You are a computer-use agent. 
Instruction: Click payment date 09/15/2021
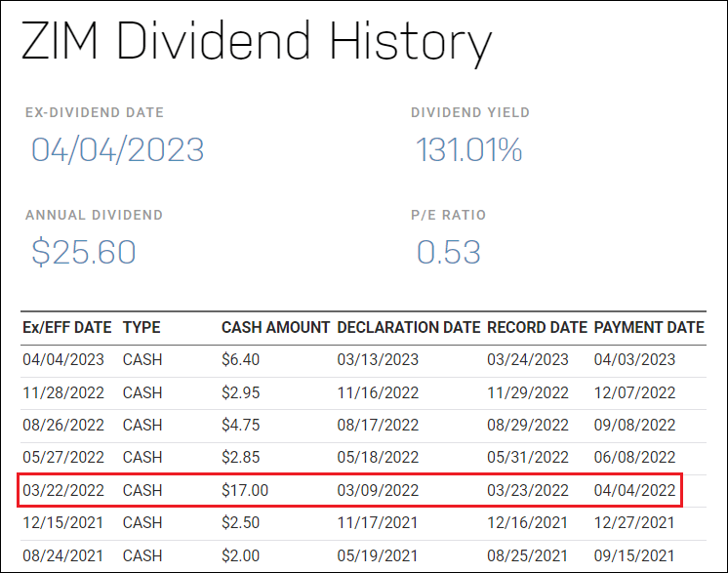[x=634, y=555]
